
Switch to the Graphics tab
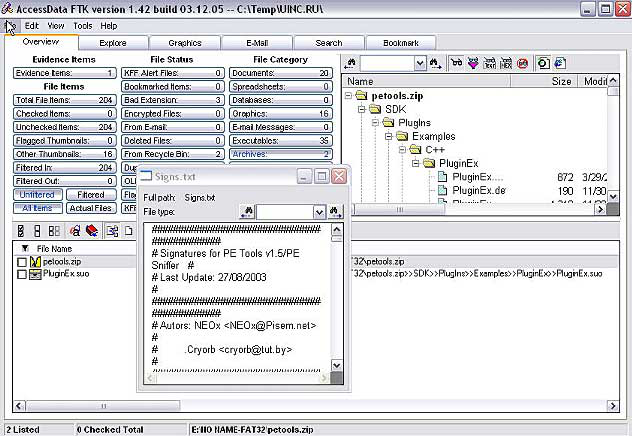[x=185, y=43]
